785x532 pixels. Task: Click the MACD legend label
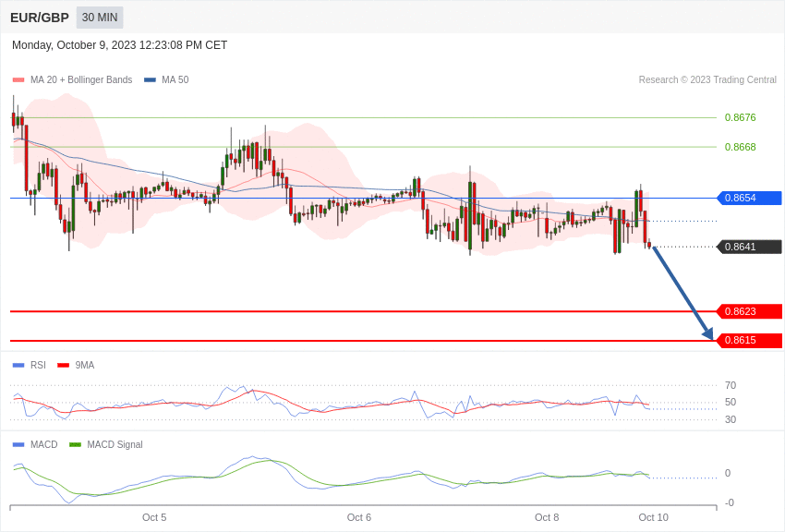(44, 444)
